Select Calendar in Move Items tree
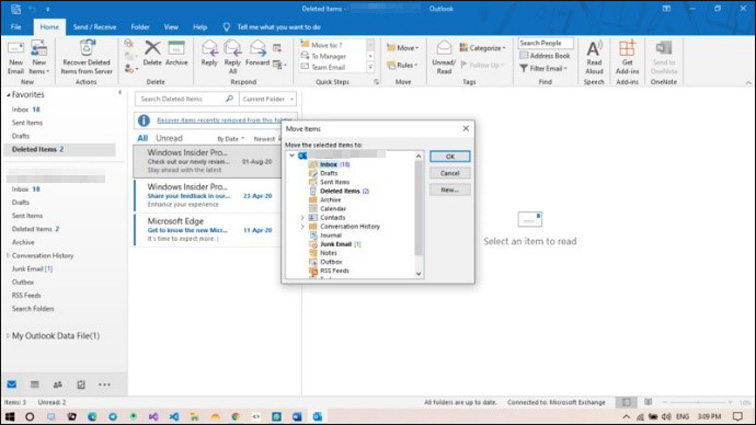Screen dimensions: 756x425 [x=327, y=209]
